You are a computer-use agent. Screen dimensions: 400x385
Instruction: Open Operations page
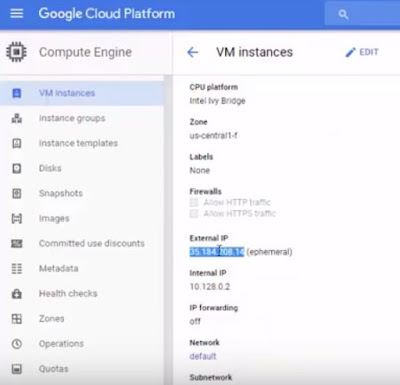click(x=61, y=344)
